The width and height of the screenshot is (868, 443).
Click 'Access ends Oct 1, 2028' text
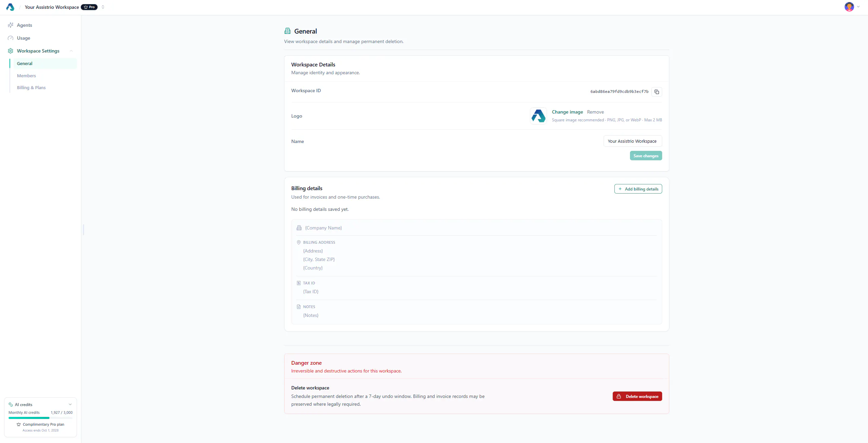(x=41, y=430)
